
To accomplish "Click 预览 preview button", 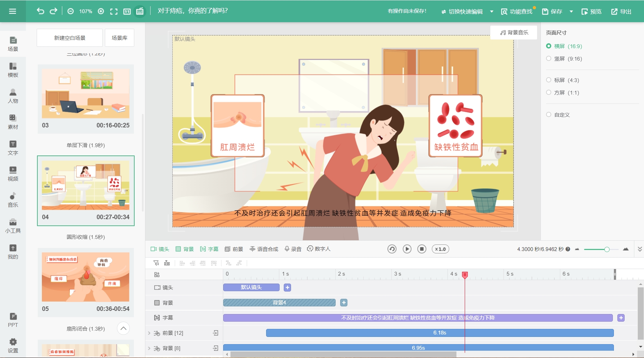I will tap(591, 11).
